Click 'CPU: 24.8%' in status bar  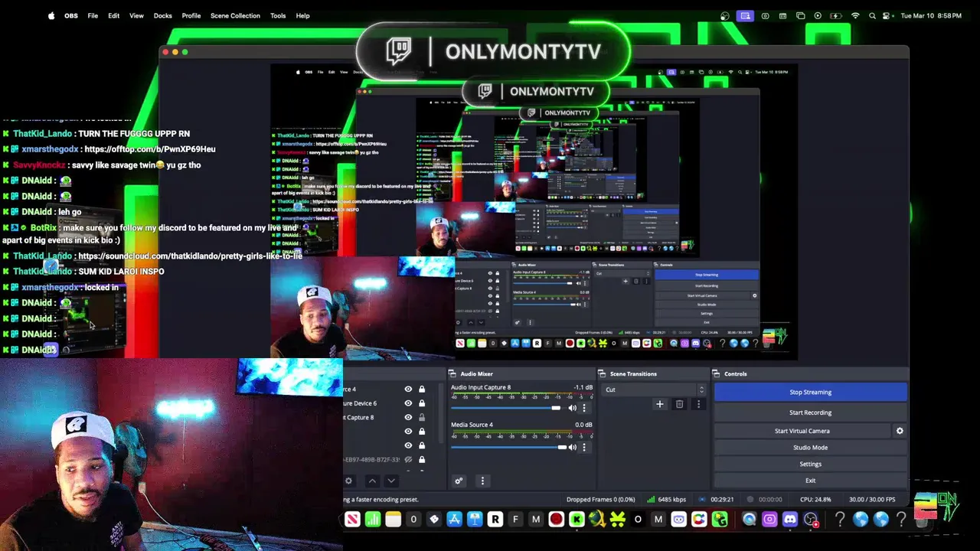coord(815,500)
